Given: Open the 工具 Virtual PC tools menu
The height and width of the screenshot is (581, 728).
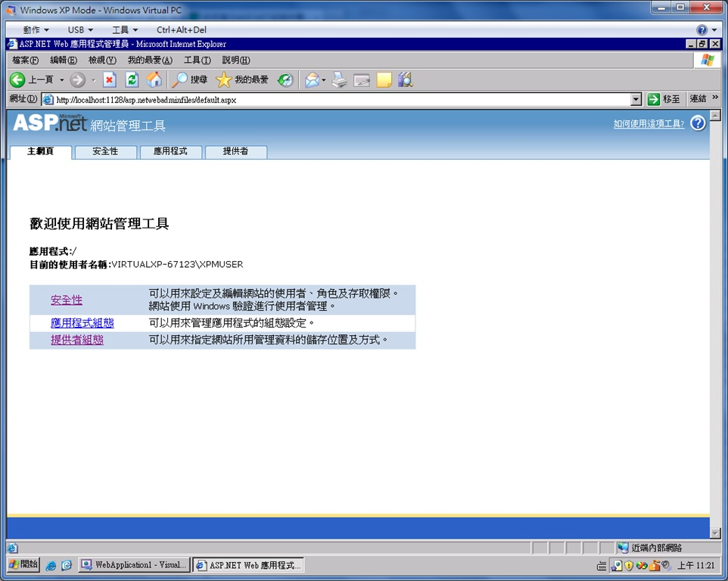Looking at the screenshot, I should click(125, 30).
